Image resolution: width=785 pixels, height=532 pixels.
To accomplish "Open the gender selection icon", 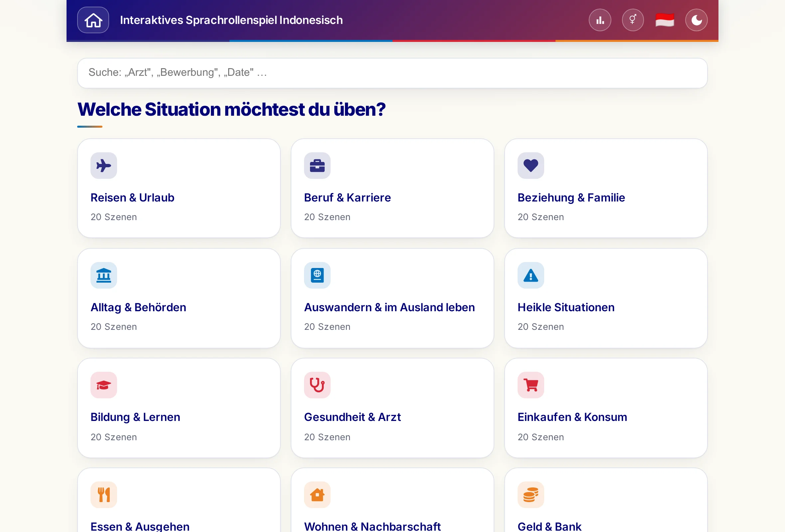I will pyautogui.click(x=633, y=20).
